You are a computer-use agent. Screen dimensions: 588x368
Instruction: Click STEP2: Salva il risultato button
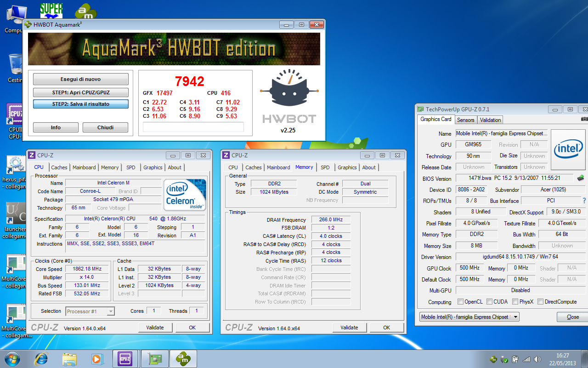[81, 104]
